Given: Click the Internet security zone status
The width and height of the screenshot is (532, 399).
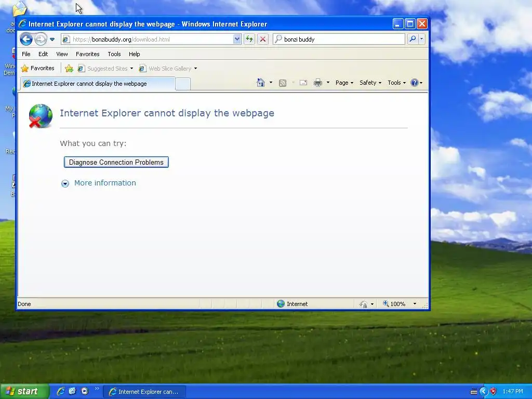Looking at the screenshot, I should [x=292, y=304].
